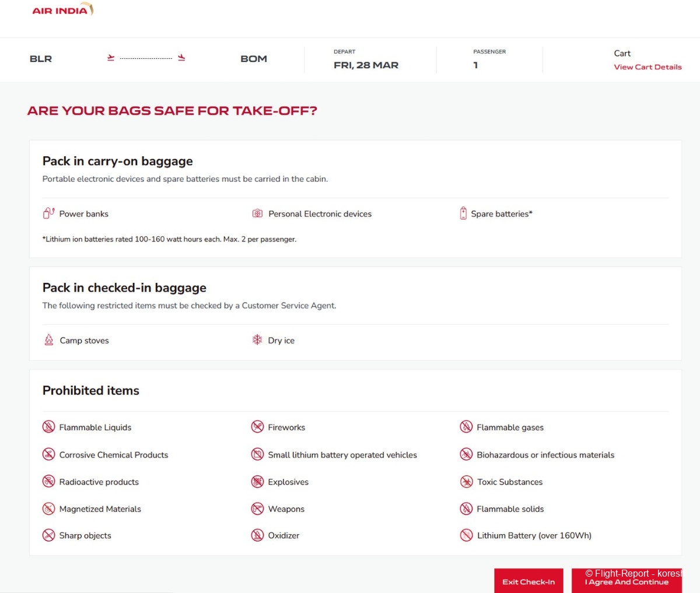Click the Personal Electronic devices camera icon
Image resolution: width=700 pixels, height=593 pixels.
(257, 213)
